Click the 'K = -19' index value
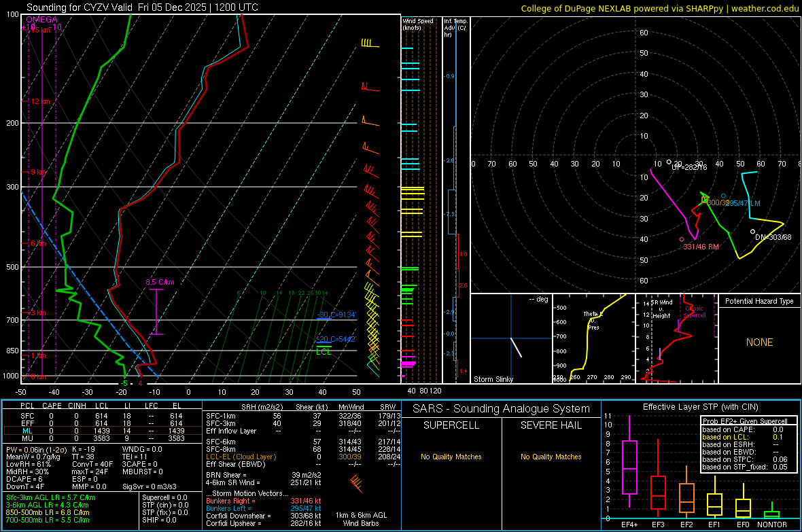The image size is (802, 532). click(84, 449)
